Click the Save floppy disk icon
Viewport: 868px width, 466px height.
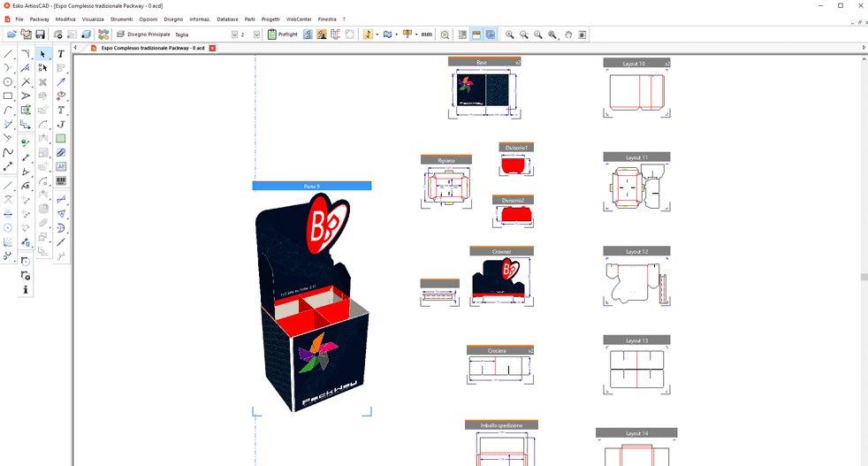(x=40, y=34)
